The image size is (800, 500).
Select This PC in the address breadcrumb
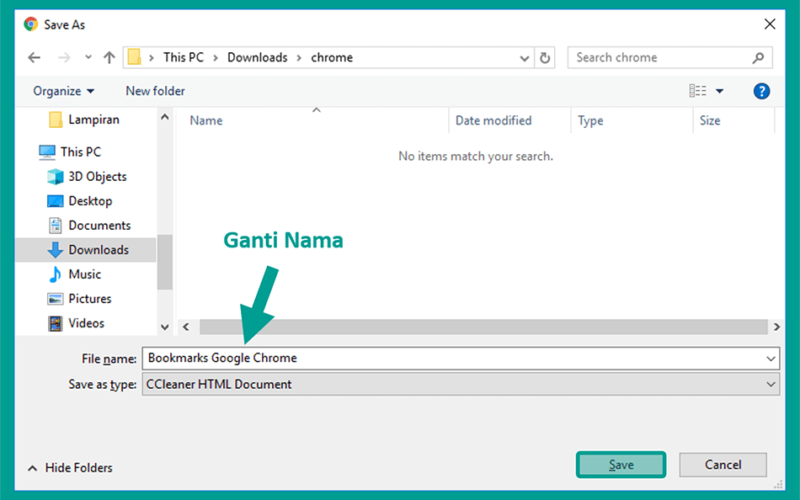[183, 57]
